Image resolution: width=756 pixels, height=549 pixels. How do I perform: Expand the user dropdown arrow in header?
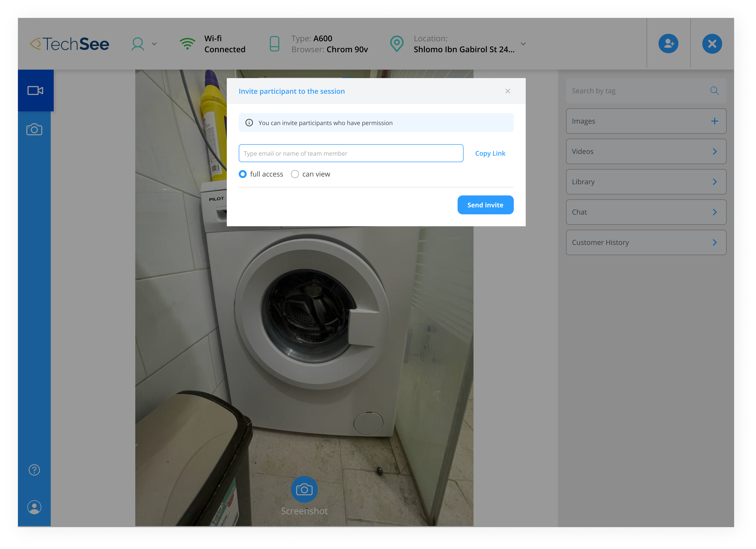click(x=154, y=44)
